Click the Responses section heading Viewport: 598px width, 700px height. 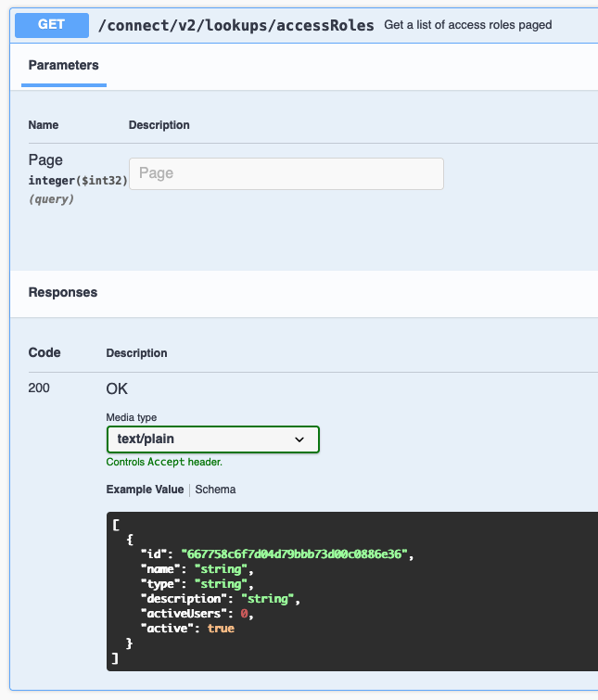click(x=63, y=292)
